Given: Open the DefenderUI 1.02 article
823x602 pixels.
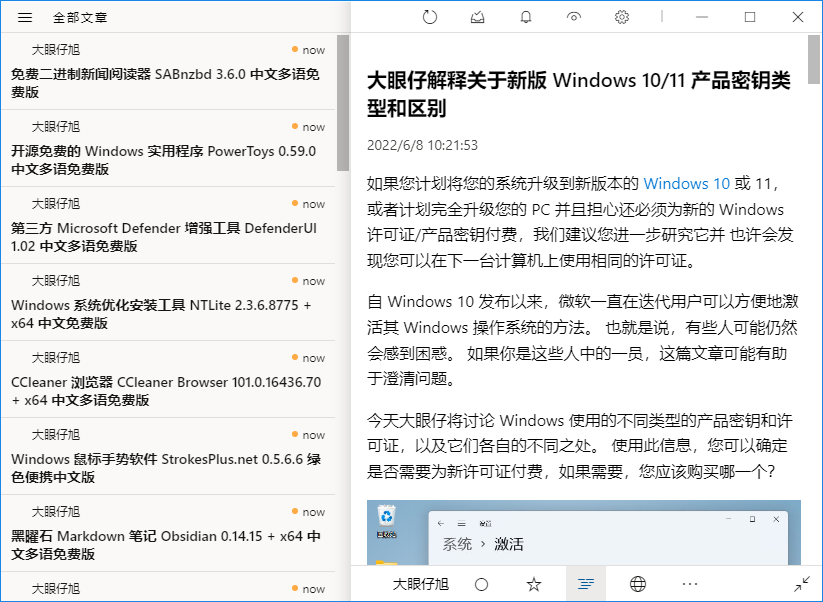Looking at the screenshot, I should pos(168,226).
